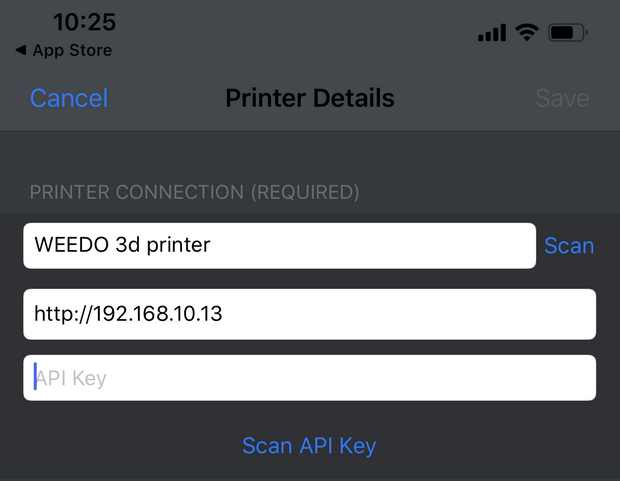The height and width of the screenshot is (481, 620).
Task: Tap the PRINTER CONNECTION (REQUIRED) section header
Action: [195, 192]
